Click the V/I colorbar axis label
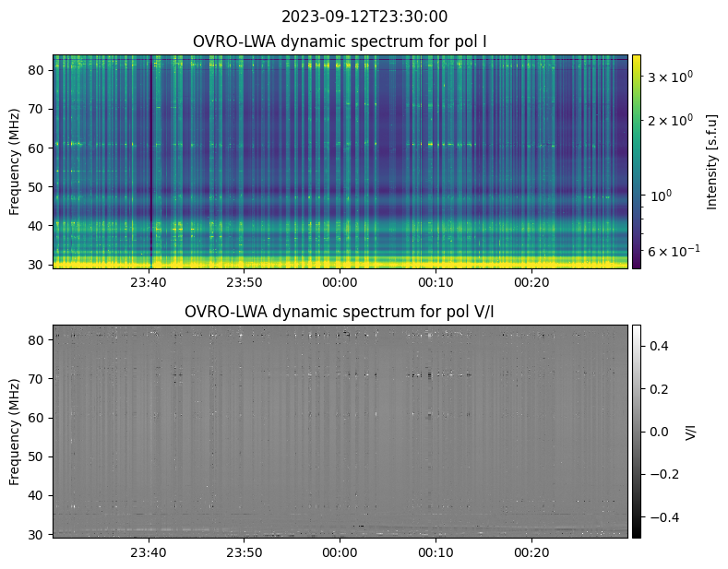728x569 pixels. click(x=691, y=431)
